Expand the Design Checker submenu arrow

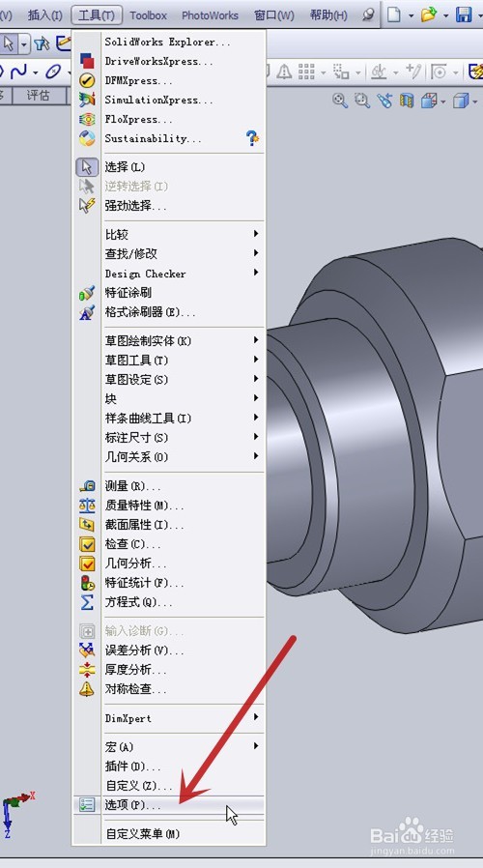(x=256, y=273)
